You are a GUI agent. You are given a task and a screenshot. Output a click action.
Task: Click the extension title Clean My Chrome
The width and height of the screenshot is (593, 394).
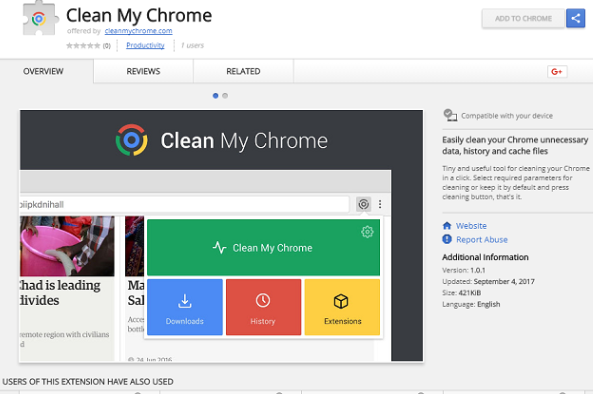pyautogui.click(x=139, y=16)
